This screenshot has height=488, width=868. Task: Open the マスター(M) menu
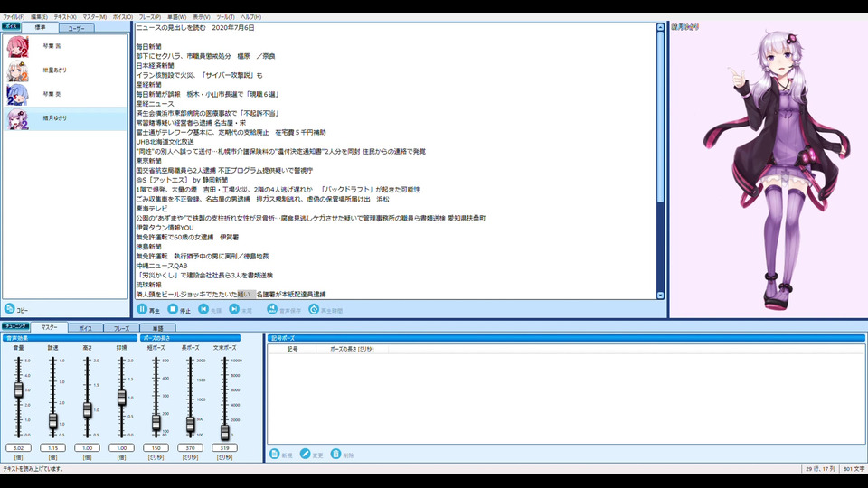(x=95, y=17)
